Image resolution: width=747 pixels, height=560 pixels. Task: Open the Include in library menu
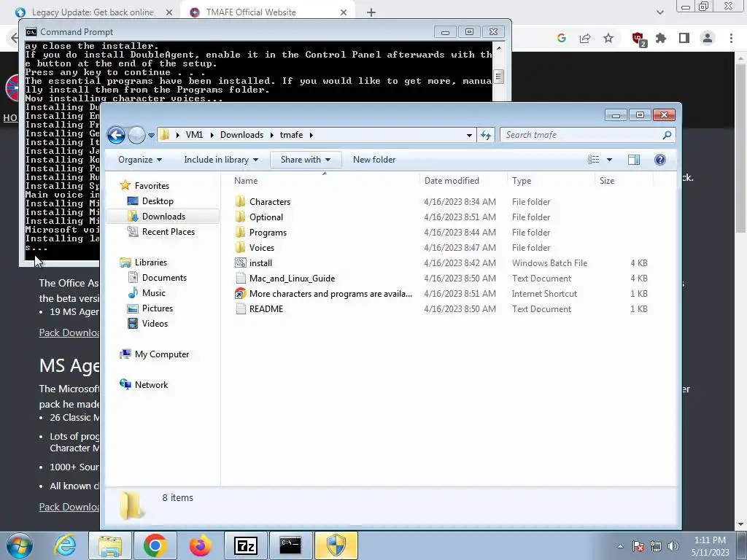point(221,160)
